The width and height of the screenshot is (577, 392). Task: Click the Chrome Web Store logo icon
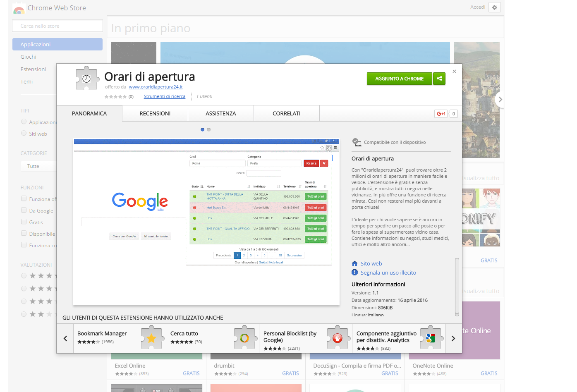tap(19, 8)
